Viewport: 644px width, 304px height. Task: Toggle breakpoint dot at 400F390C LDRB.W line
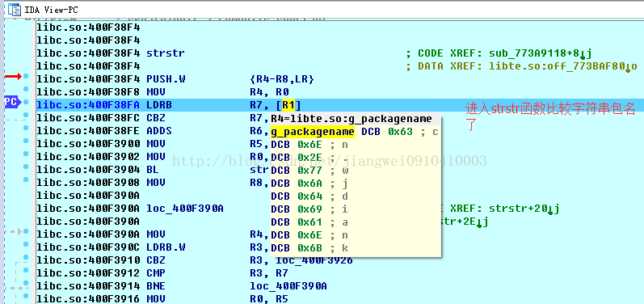click(x=26, y=244)
